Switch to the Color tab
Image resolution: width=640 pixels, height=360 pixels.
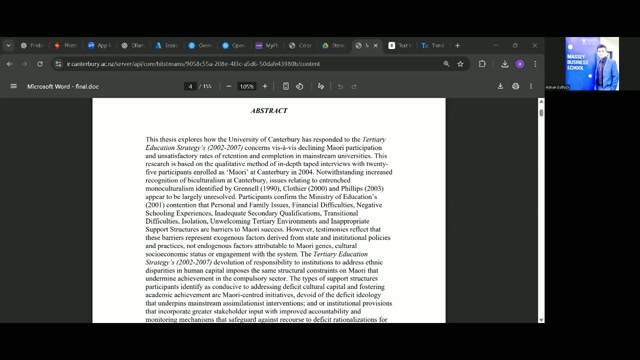click(x=300, y=45)
